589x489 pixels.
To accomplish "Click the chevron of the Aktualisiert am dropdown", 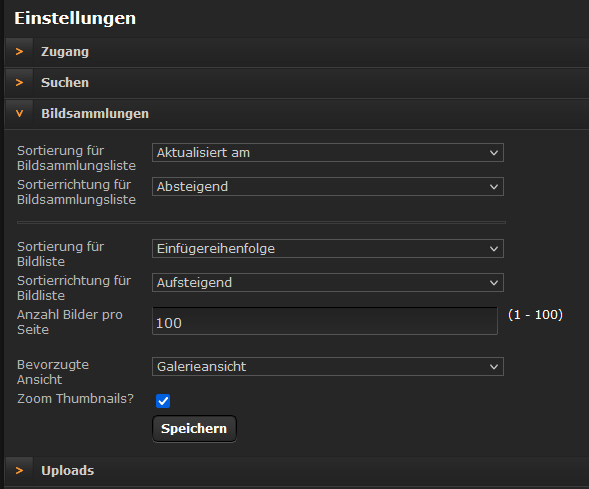I will (x=494, y=153).
